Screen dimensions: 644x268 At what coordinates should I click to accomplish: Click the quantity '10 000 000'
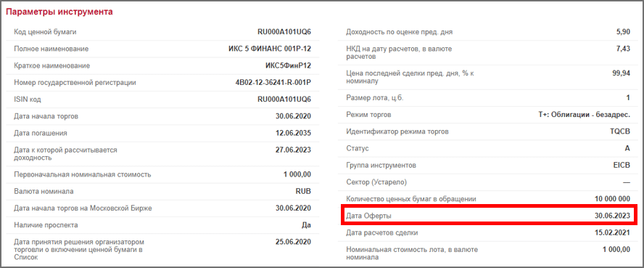pos(612,199)
